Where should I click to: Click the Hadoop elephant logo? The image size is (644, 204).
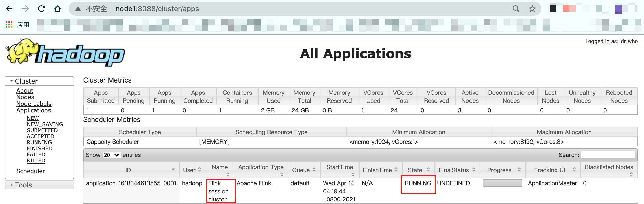(65, 52)
